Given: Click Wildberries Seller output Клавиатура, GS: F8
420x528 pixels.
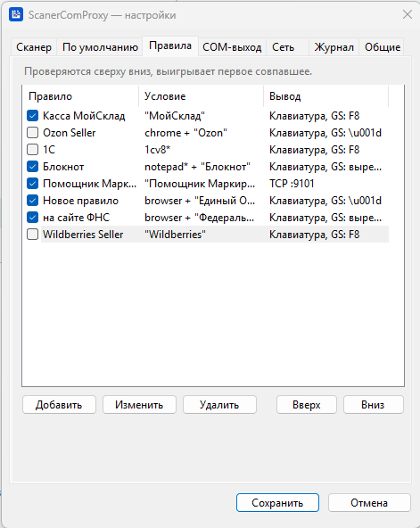Looking at the screenshot, I should click(x=314, y=235).
